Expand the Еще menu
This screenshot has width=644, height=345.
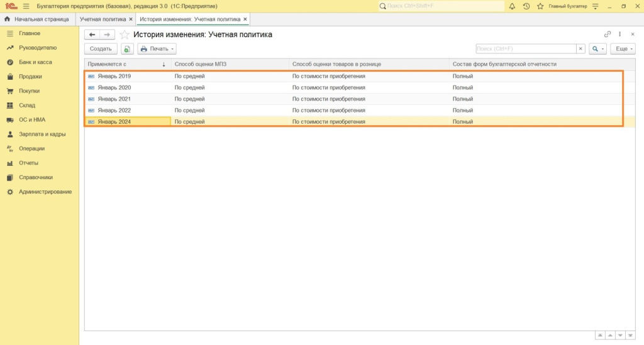pyautogui.click(x=623, y=49)
